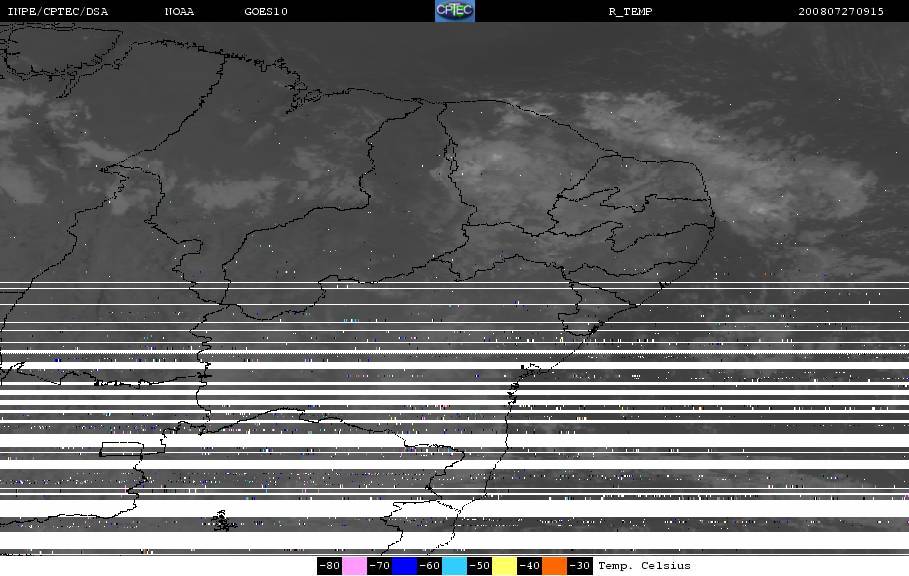
Task: Click the -40 temperature label
Action: (529, 566)
